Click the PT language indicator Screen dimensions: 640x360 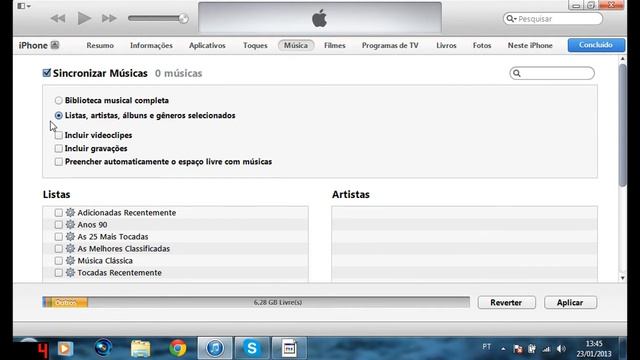[487, 347]
